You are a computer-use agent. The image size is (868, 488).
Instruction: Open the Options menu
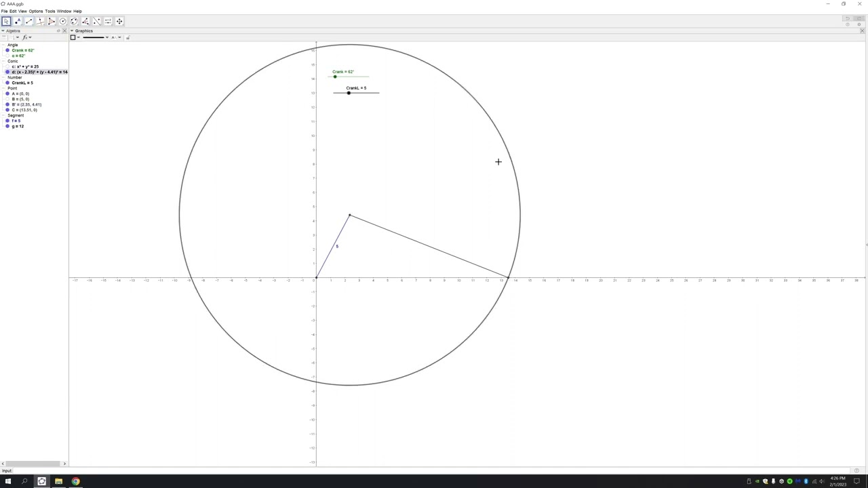coord(36,11)
